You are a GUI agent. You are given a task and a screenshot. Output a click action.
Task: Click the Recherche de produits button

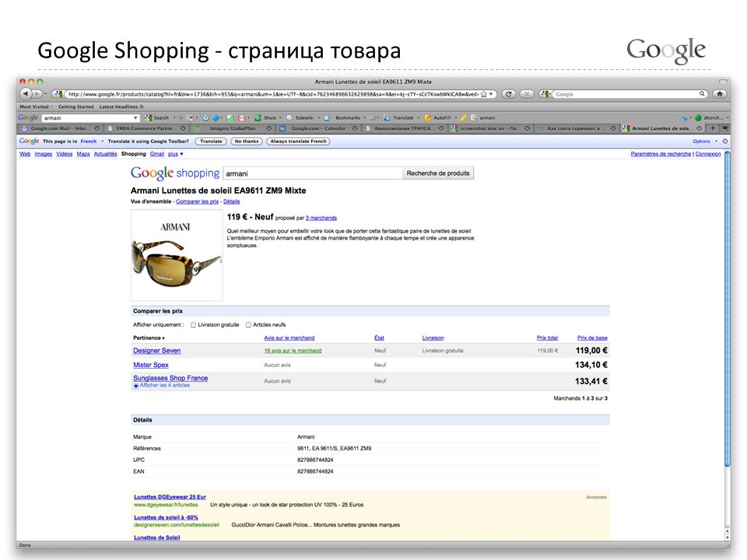tap(438, 173)
